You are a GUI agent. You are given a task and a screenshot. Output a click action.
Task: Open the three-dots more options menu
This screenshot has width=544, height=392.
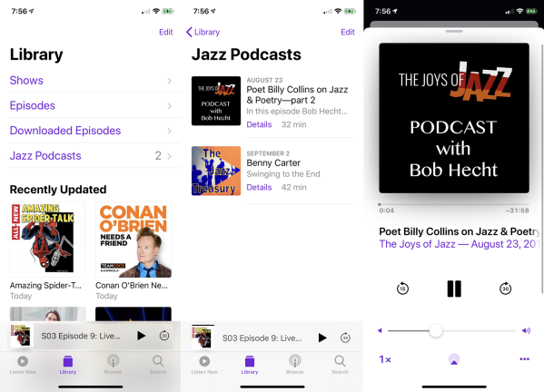point(524,359)
